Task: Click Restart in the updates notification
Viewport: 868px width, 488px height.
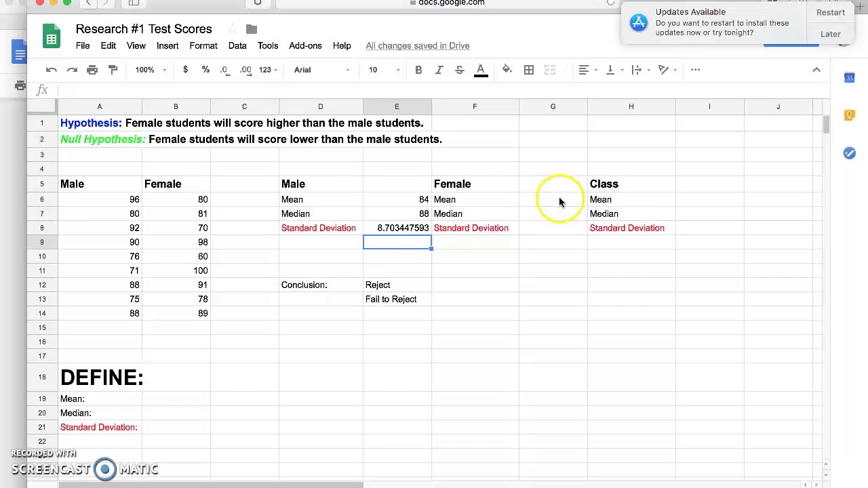Action: [831, 12]
